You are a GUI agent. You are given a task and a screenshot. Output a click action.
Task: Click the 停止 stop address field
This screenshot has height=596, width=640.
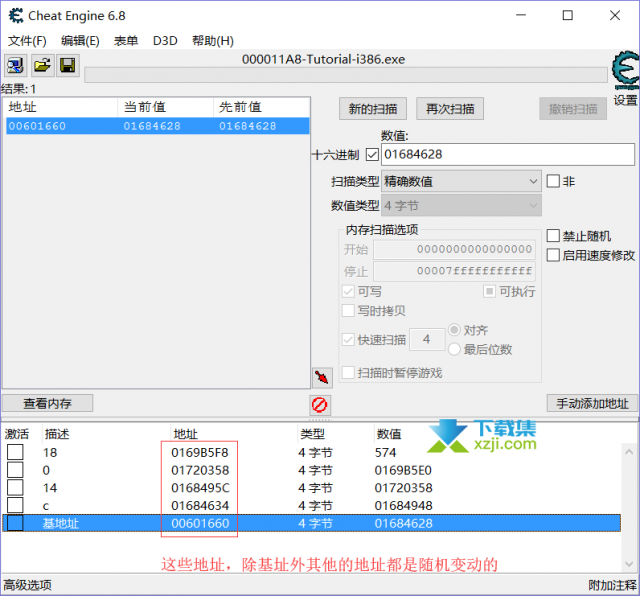pos(454,271)
